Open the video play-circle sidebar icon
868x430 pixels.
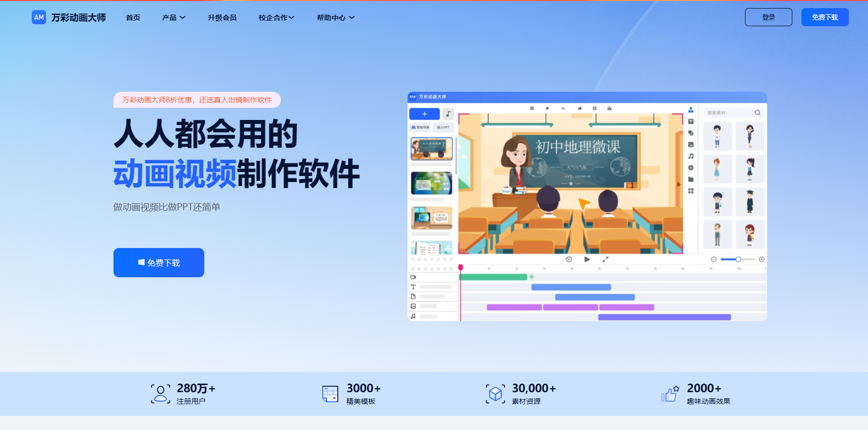click(691, 168)
